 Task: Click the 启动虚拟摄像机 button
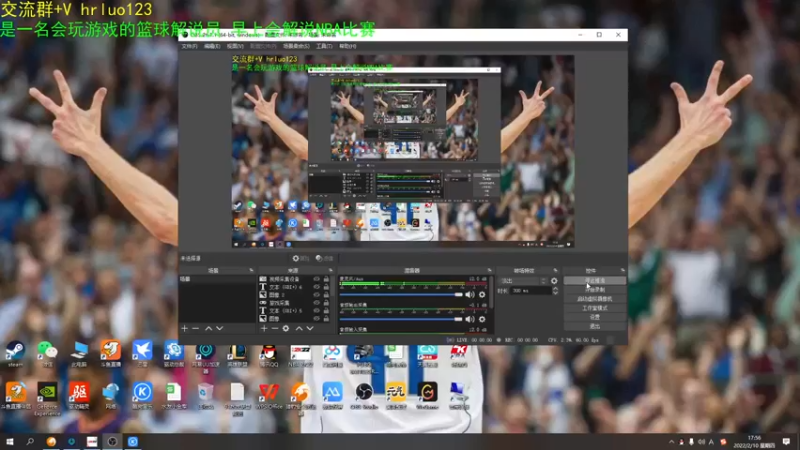coord(595,299)
